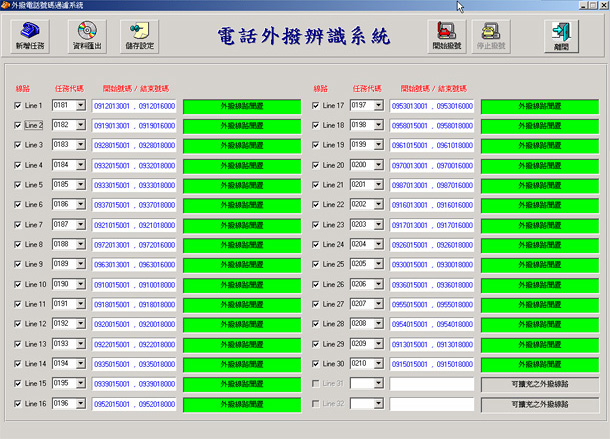Viewport: 610px width, 439px height.
Task: Uncheck the Line 30 checkbox
Action: [316, 364]
